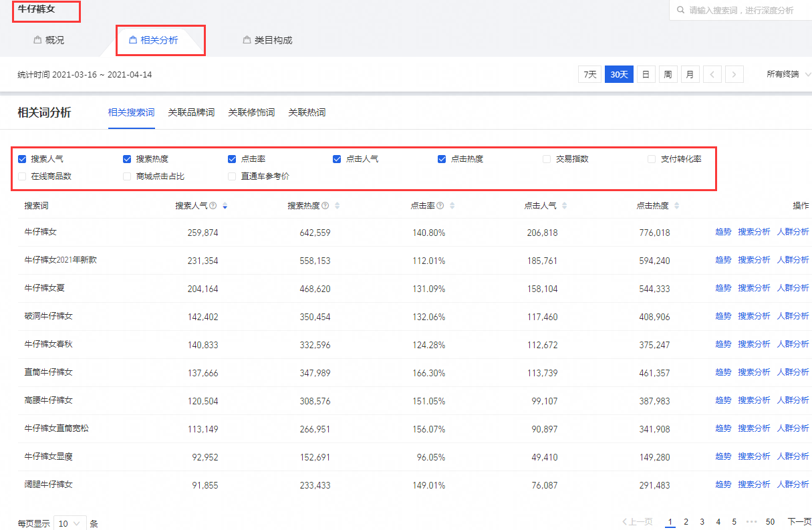Sort by 点击热度 column arrows
The width and height of the screenshot is (812, 530).
(676, 206)
